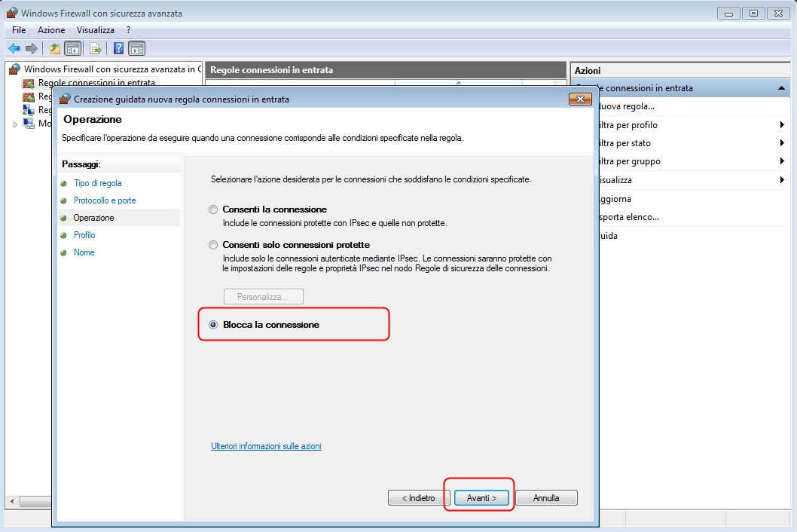
Task: Click the Azioni pane header
Action: [680, 71]
